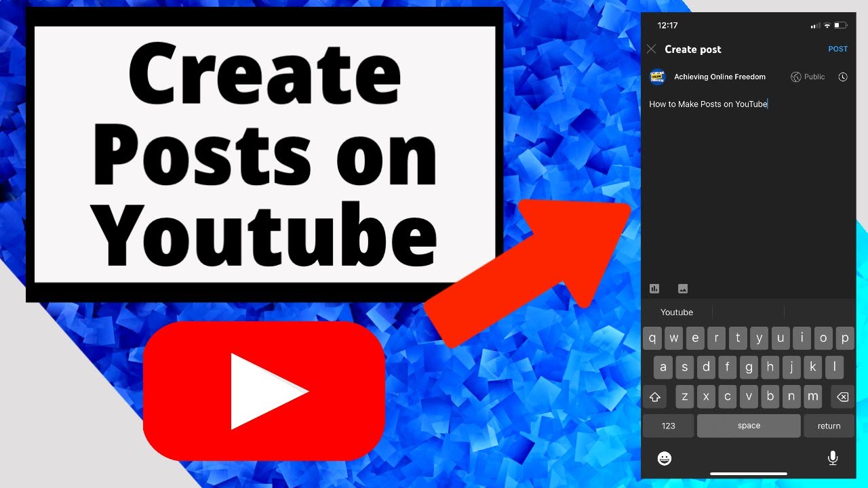Click the Create post title
The image size is (868, 488).
coord(693,49)
